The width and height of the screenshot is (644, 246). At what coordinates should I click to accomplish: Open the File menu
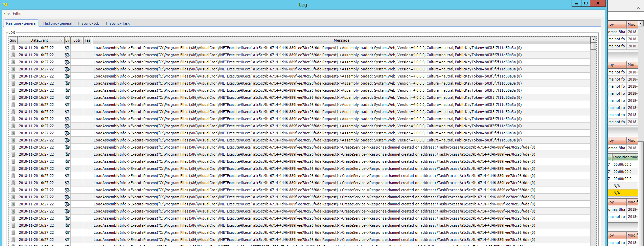[6, 14]
